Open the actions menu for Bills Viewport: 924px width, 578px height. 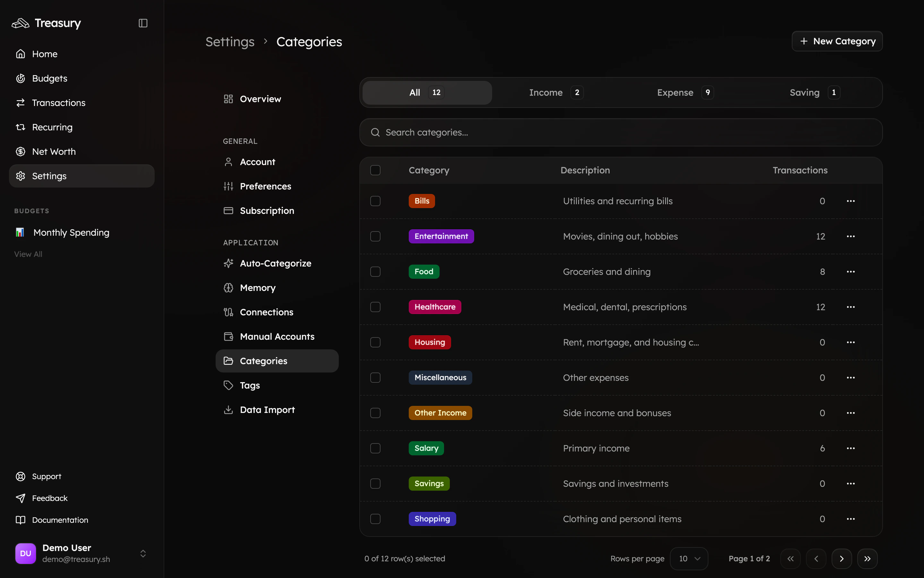click(x=851, y=201)
